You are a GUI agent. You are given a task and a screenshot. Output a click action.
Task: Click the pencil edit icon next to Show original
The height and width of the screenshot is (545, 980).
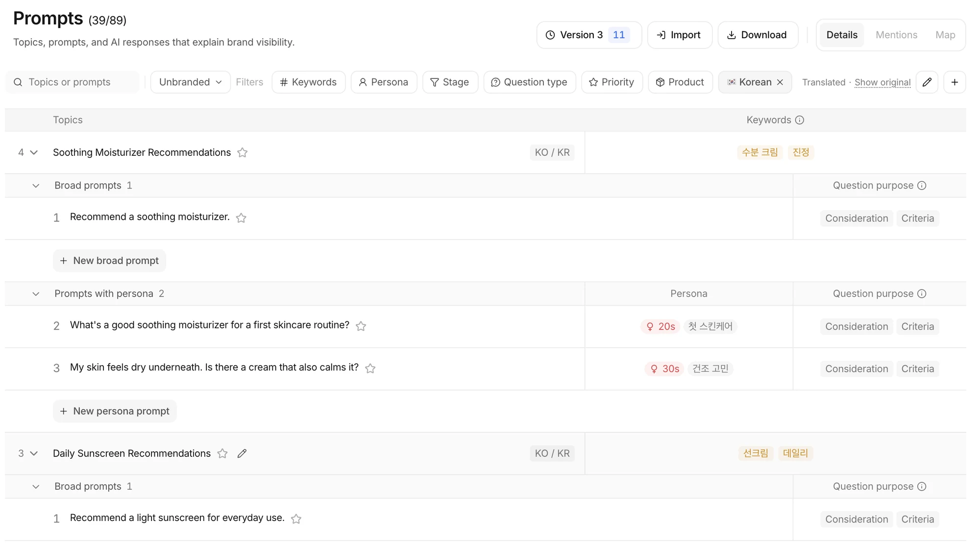pyautogui.click(x=927, y=82)
